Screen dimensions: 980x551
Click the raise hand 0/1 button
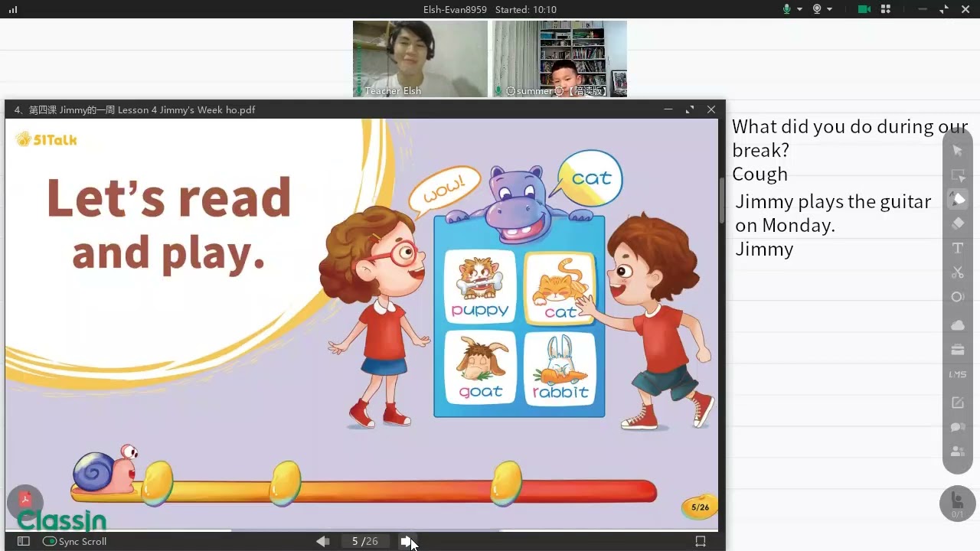coord(957,504)
